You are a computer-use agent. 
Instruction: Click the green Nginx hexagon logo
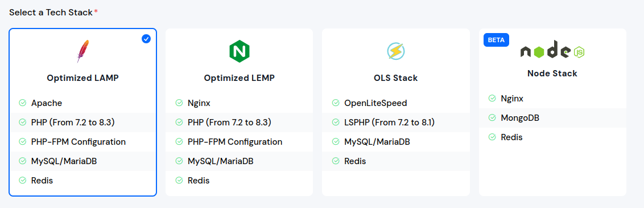(239, 51)
